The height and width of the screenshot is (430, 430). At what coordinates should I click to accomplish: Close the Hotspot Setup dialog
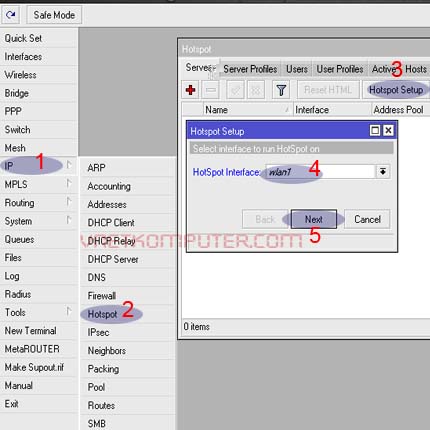(x=388, y=130)
